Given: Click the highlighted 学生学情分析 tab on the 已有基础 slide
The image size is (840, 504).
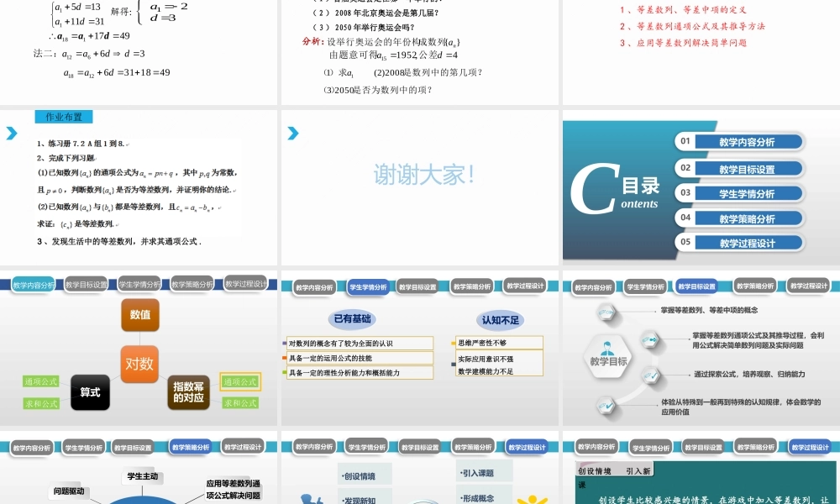Looking at the screenshot, I should click(368, 287).
